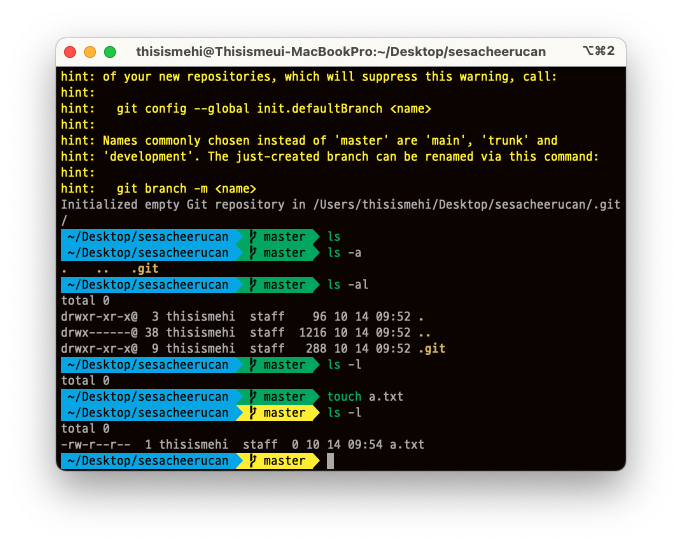Close the terminal window with red button

click(70, 52)
